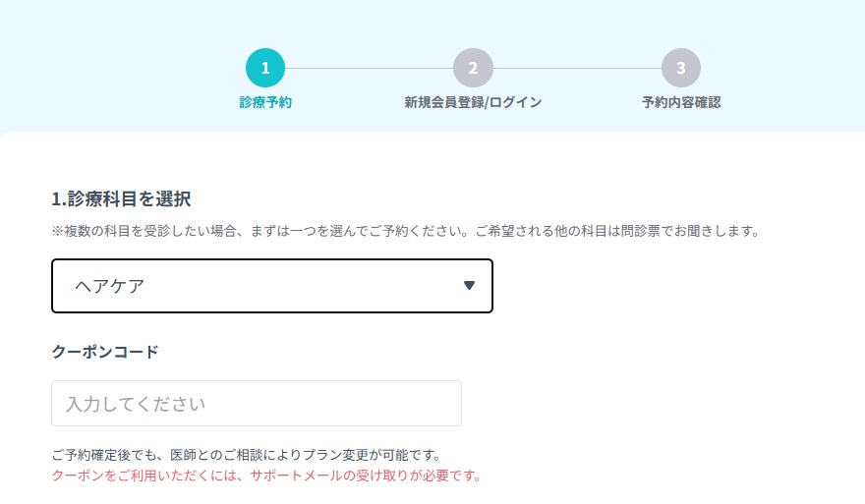Click the 1.診療科目を選択 heading

pos(121,198)
